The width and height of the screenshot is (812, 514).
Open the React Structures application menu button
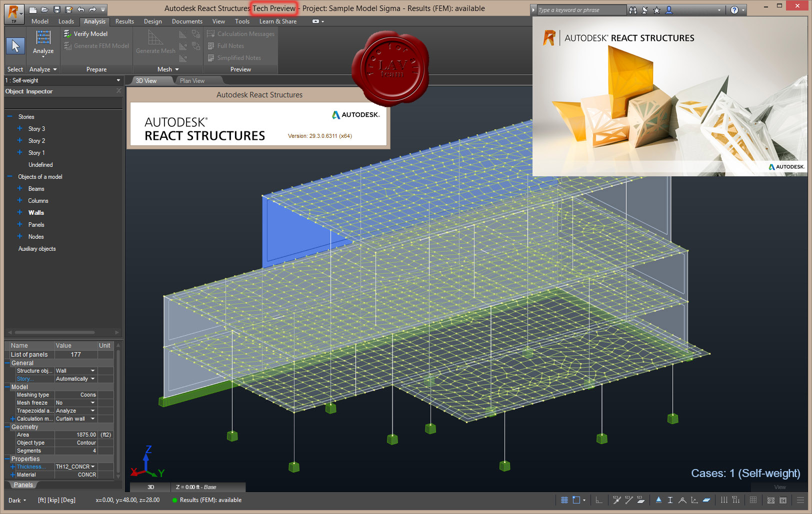(x=13, y=13)
